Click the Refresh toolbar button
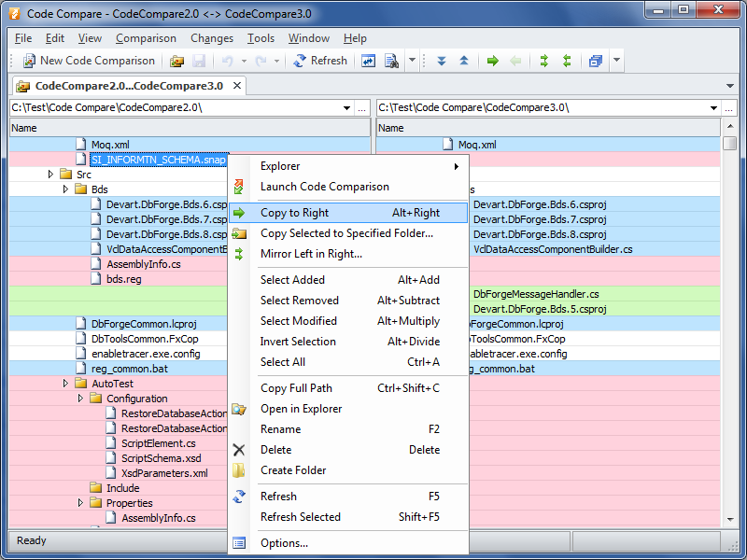This screenshot has height=560, width=747. tap(320, 61)
